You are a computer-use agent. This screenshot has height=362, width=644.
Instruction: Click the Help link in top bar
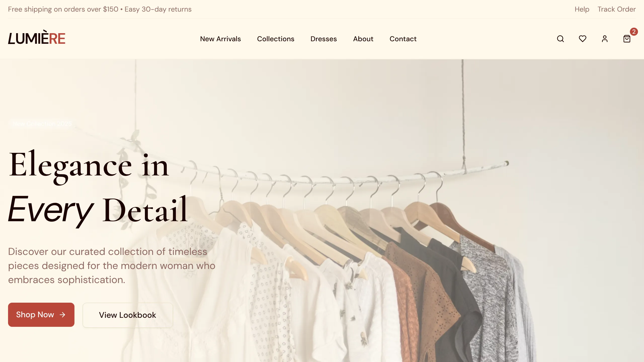(x=582, y=9)
